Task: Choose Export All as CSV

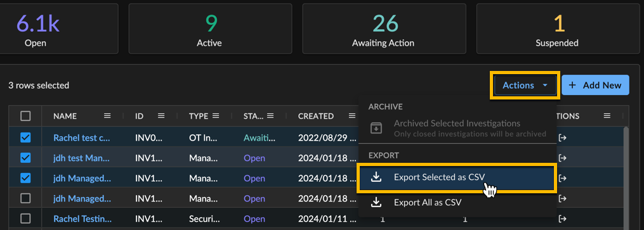Action: point(457,203)
